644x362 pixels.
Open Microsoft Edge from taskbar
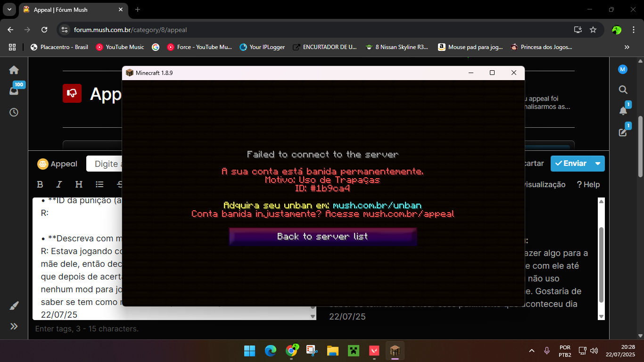pyautogui.click(x=271, y=351)
